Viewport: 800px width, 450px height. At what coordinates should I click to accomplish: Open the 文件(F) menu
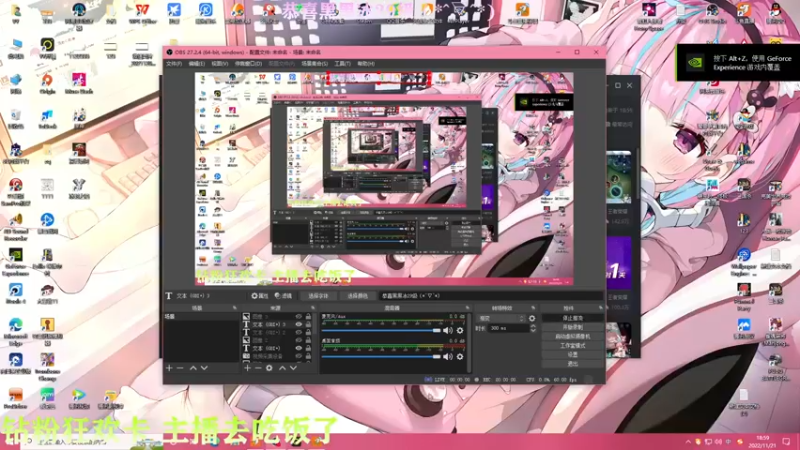coord(174,64)
